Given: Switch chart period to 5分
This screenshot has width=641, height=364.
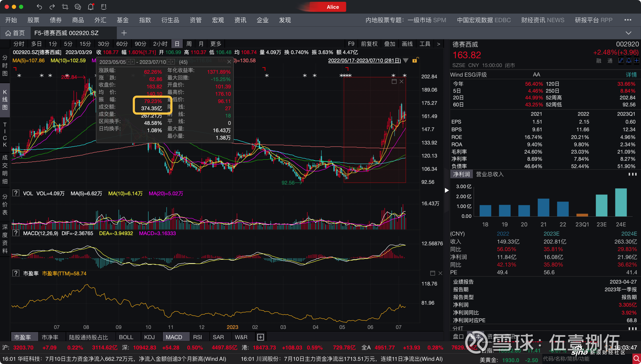Looking at the screenshot, I should (68, 44).
